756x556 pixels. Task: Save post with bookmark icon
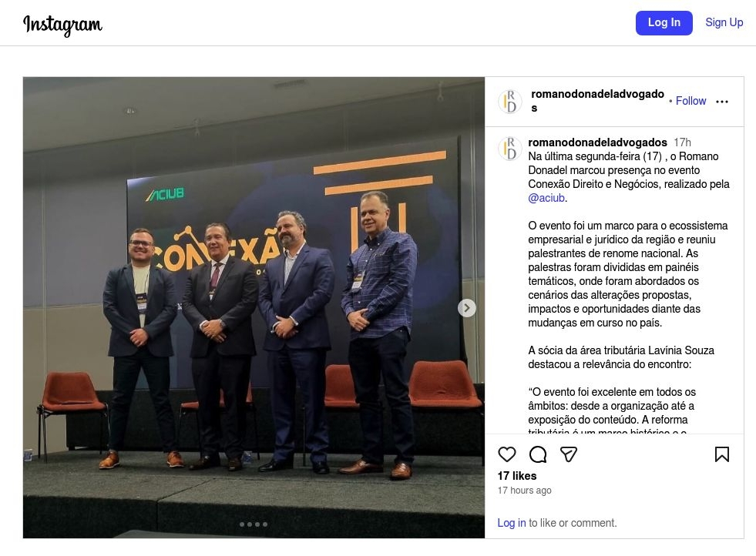point(722,454)
